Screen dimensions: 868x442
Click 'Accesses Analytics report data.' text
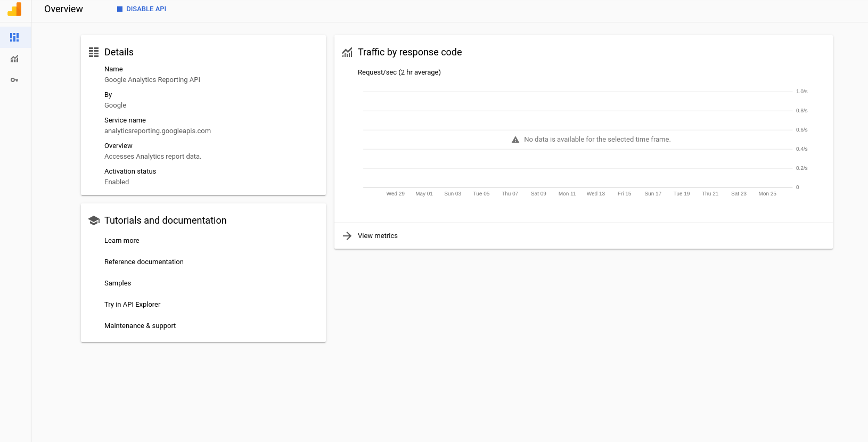153,157
